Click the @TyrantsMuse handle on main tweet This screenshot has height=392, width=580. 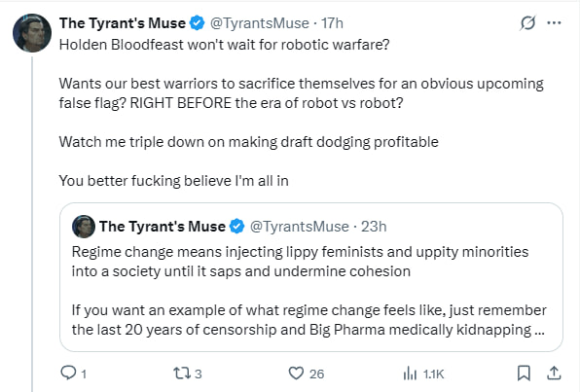(259, 23)
